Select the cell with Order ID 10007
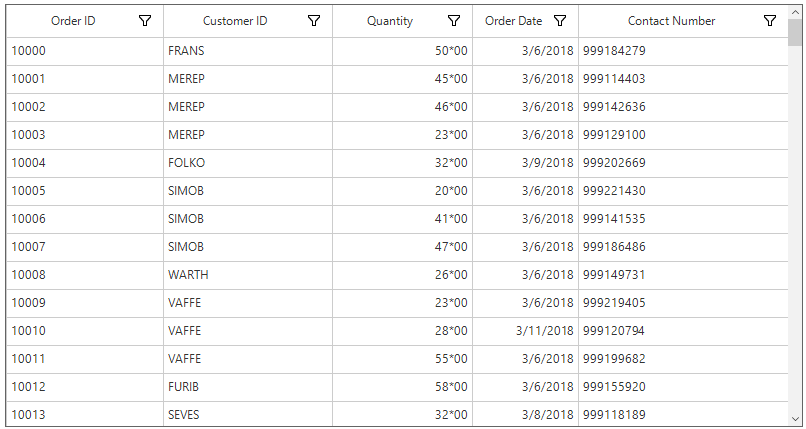The height and width of the screenshot is (429, 806). coord(85,247)
